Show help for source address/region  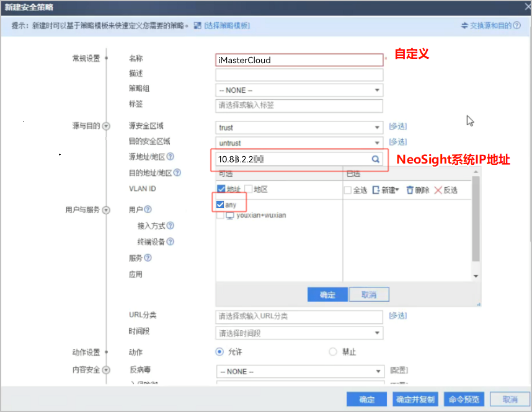171,157
